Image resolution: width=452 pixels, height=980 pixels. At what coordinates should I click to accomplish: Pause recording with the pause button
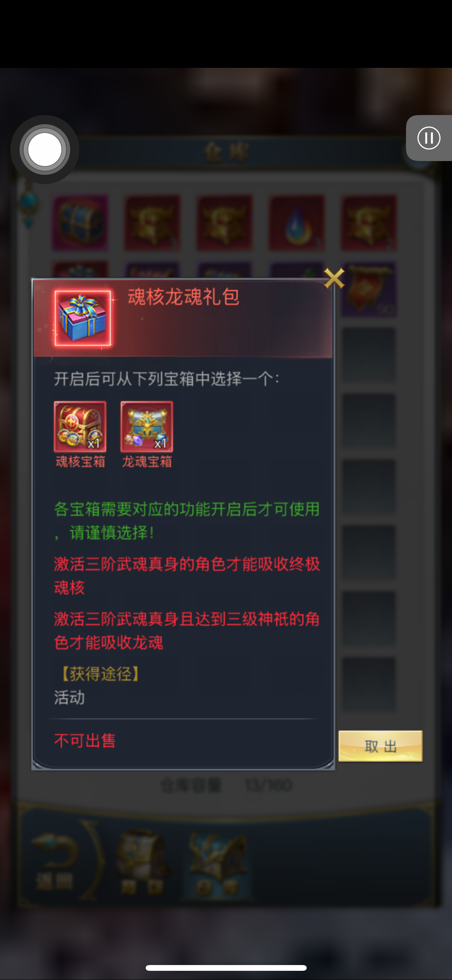tap(429, 138)
